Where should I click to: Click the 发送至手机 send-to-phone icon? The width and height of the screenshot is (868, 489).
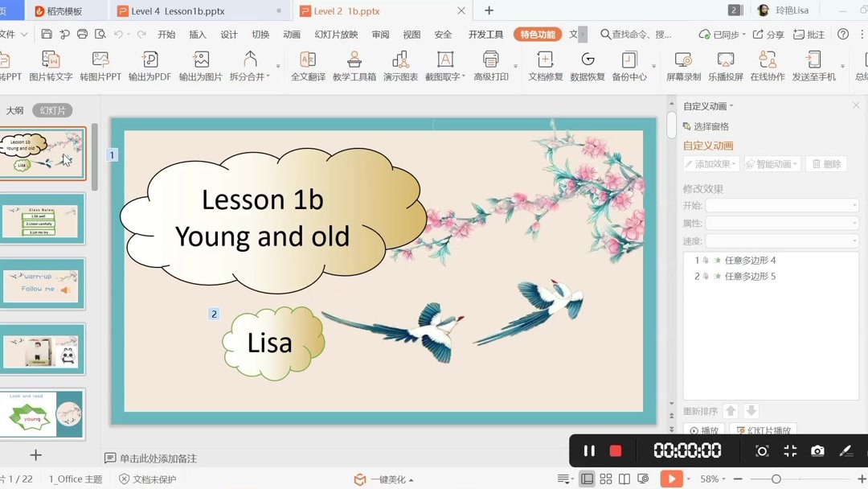click(813, 64)
